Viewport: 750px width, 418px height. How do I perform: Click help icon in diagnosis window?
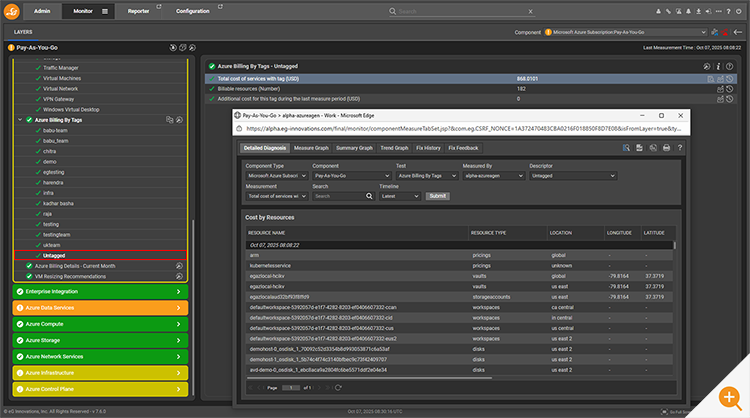[x=680, y=148]
